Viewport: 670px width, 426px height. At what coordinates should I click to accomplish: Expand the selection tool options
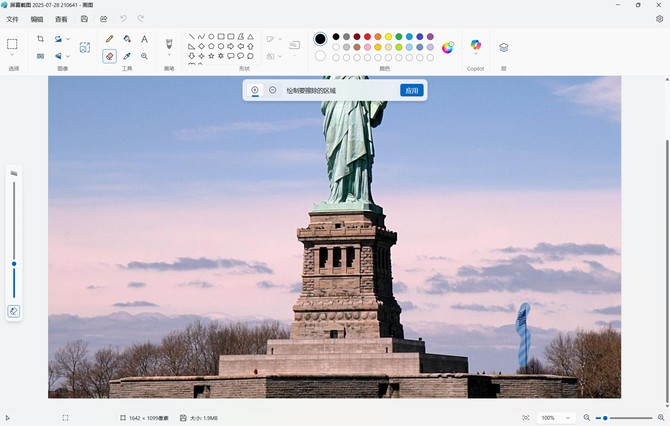12,55
